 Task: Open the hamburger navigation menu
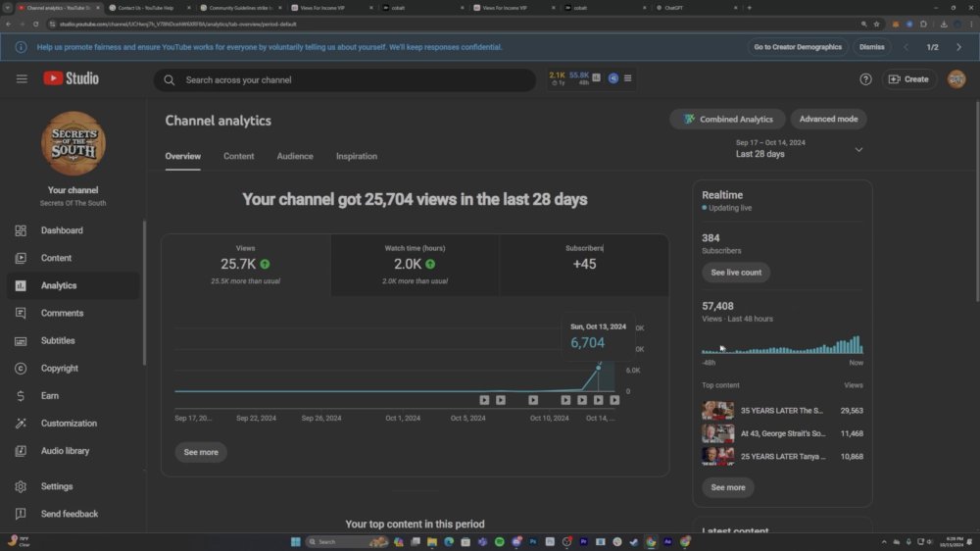22,78
